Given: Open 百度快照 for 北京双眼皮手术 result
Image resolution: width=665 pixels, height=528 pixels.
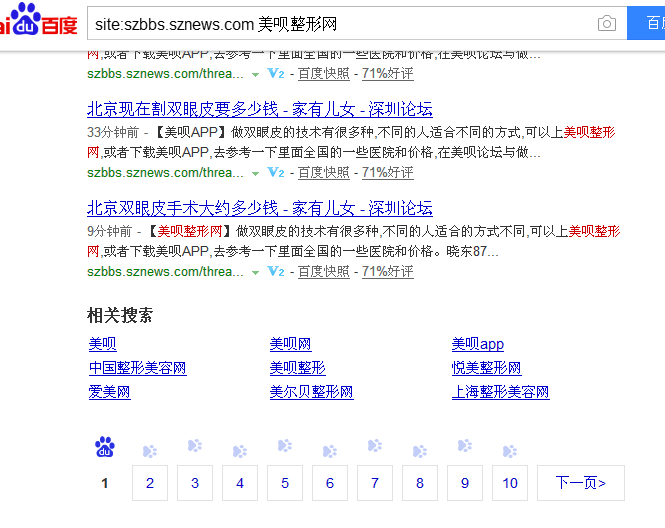Looking at the screenshot, I should point(324,271).
